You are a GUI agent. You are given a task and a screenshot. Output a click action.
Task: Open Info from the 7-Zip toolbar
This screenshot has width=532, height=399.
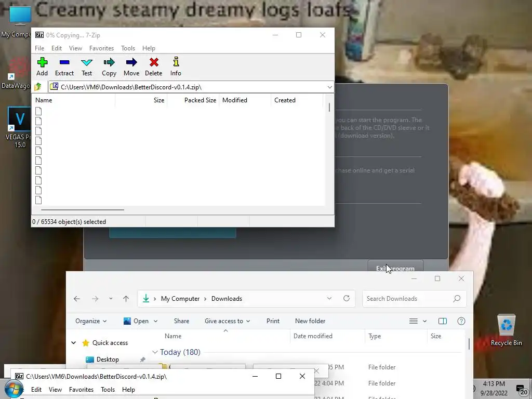pyautogui.click(x=176, y=67)
